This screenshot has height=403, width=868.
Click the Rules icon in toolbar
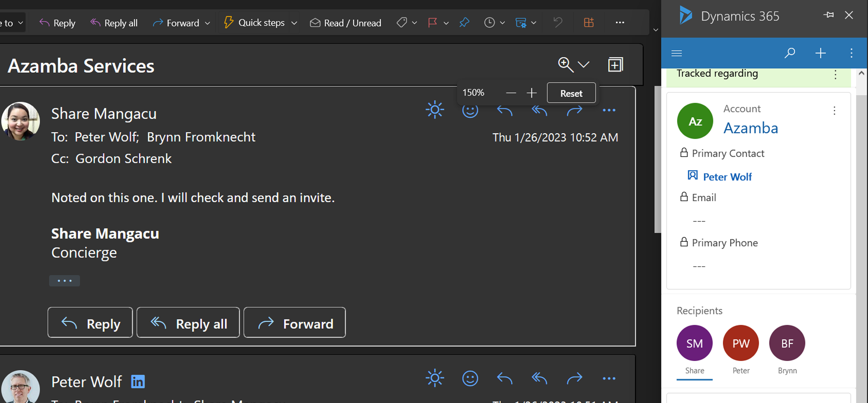point(521,23)
